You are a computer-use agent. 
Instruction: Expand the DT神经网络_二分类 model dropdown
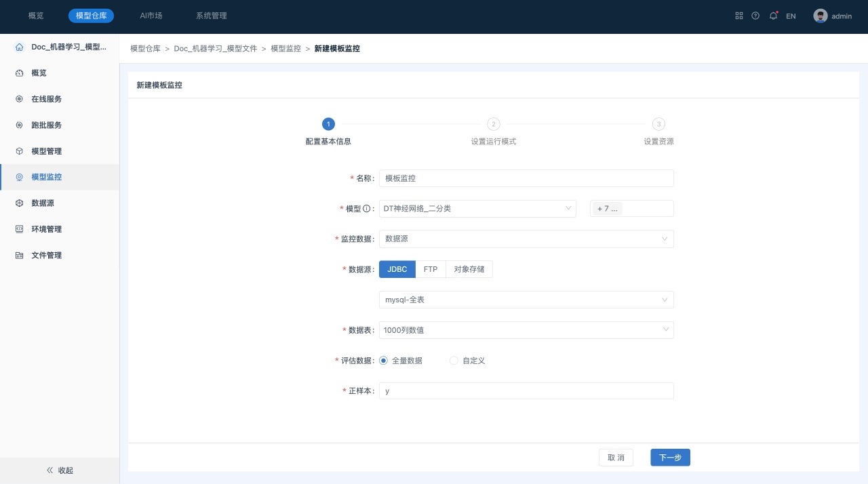(477, 209)
